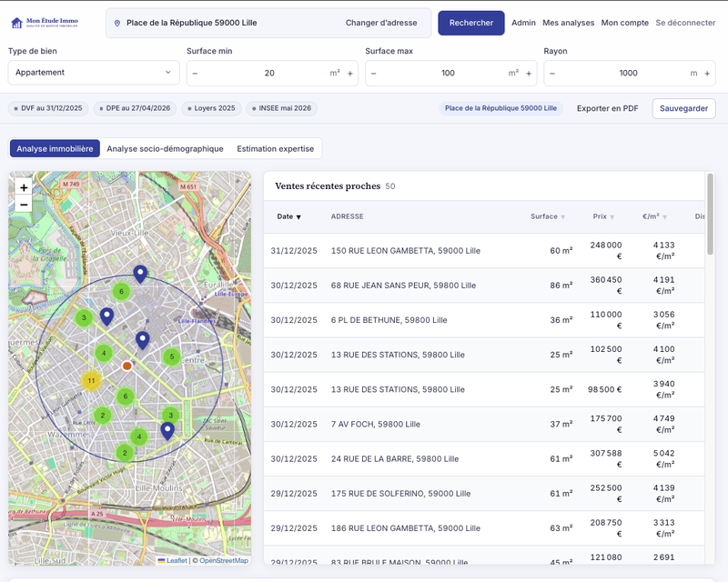This screenshot has height=582, width=728.
Task: Open the Estimation expertise tab
Action: click(x=276, y=148)
